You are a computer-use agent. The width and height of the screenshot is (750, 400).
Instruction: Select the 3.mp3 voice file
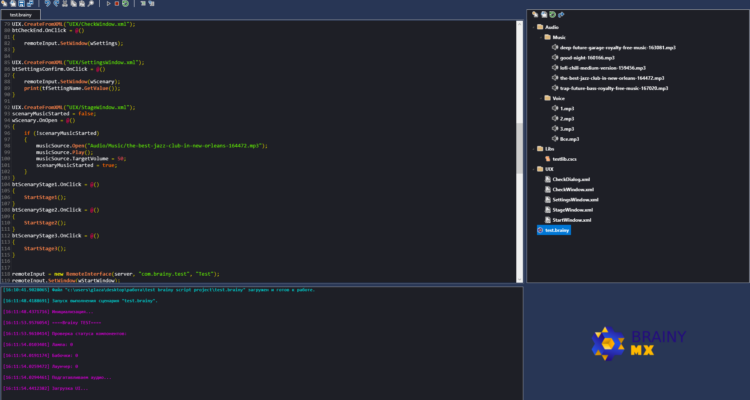pos(567,129)
